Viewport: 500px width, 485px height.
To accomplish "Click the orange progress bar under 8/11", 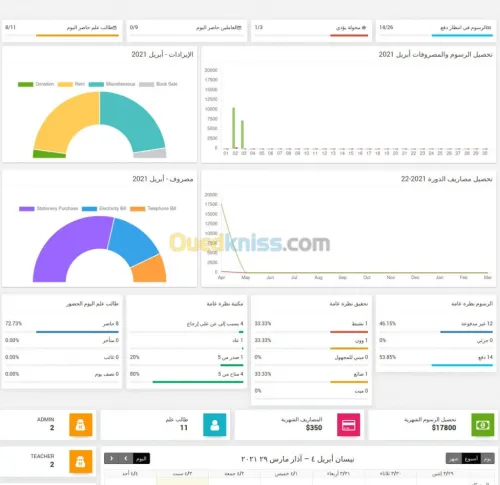I will coord(77,35).
